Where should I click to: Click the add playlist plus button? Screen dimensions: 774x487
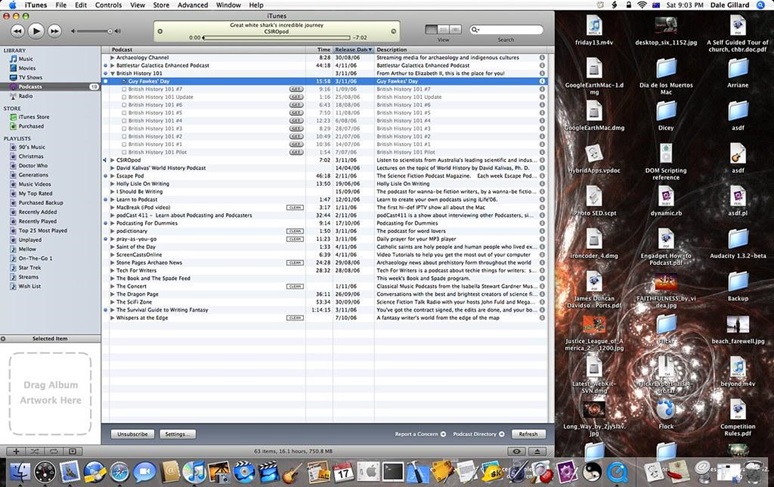click(x=16, y=451)
